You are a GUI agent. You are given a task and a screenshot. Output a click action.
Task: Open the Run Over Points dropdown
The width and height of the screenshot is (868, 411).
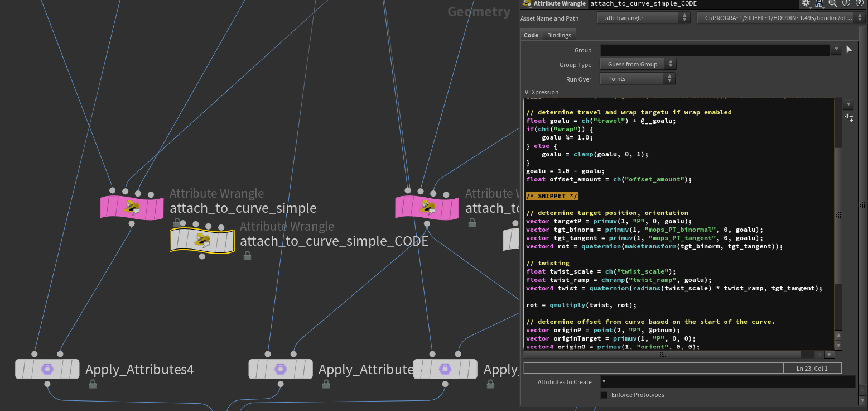638,79
